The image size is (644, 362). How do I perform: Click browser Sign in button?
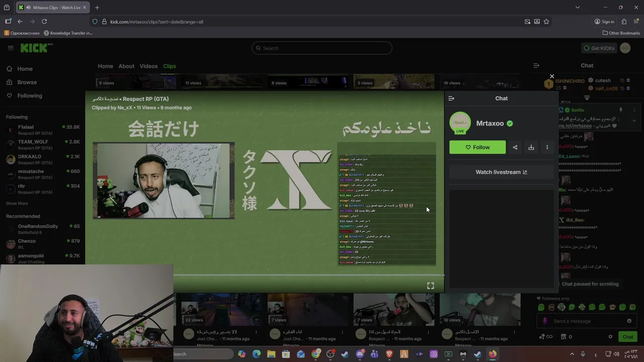[x=604, y=22]
